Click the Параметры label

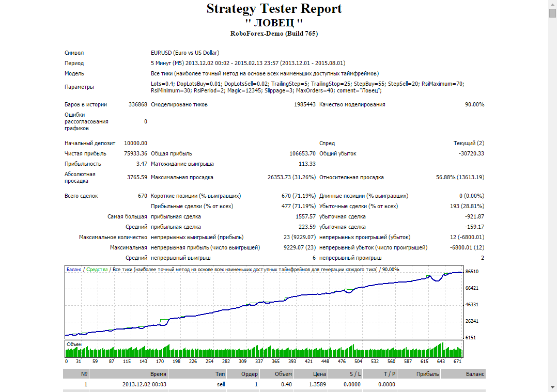[x=79, y=87]
